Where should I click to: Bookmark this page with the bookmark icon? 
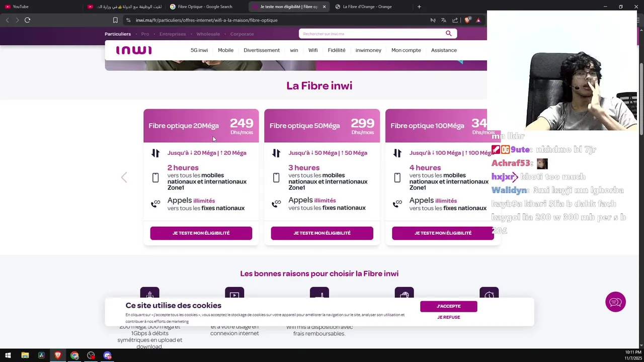pyautogui.click(x=115, y=20)
